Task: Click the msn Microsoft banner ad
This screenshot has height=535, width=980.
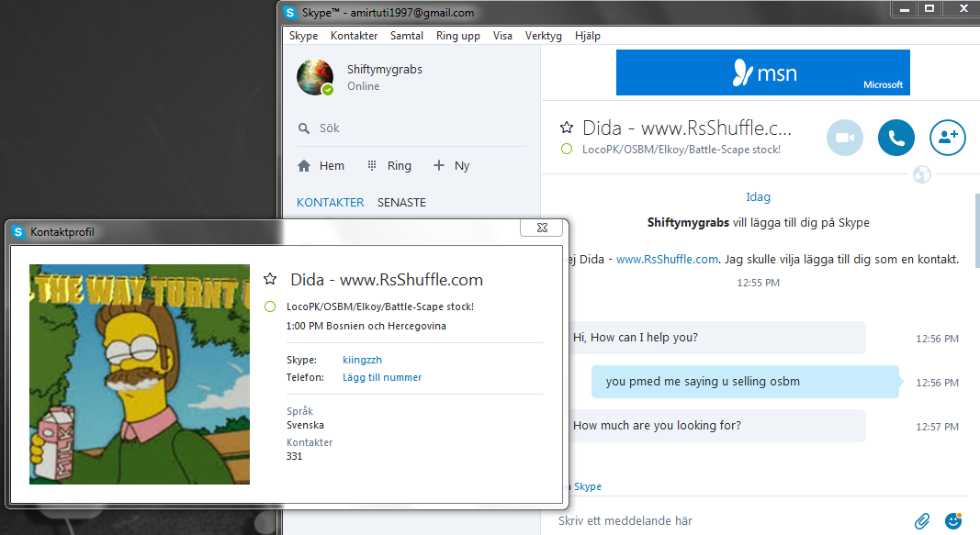Action: tap(762, 72)
